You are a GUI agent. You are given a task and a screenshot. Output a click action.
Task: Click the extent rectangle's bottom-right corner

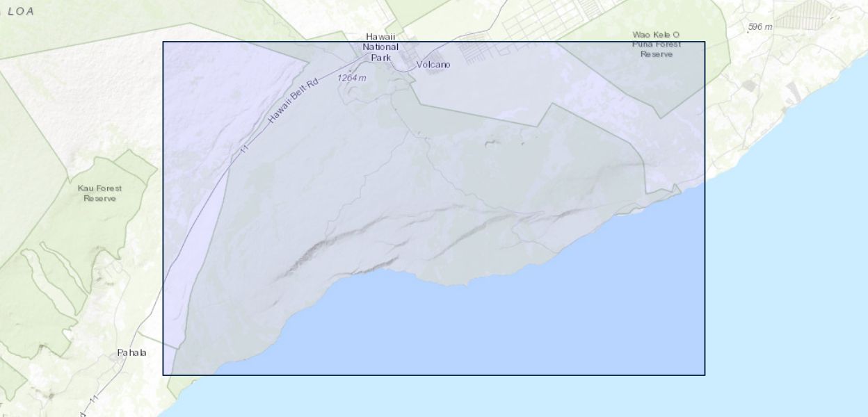[x=705, y=375]
